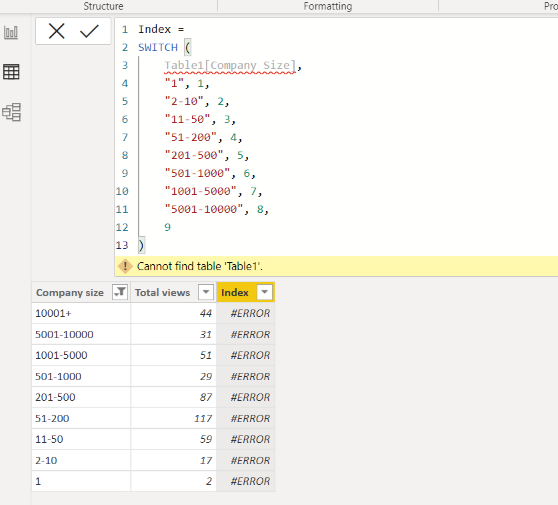This screenshot has width=558, height=505.
Task: Click the Formatting ribbon group label
Action: [328, 6]
